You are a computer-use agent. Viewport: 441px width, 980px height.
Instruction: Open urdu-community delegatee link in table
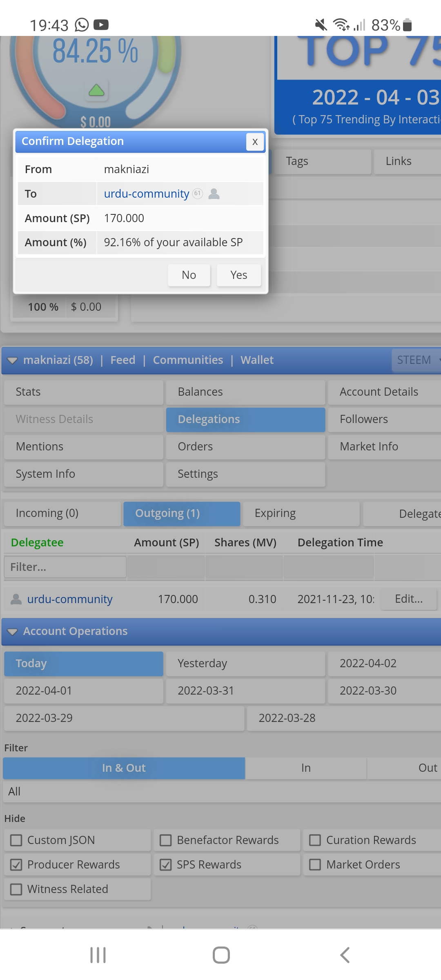[x=70, y=599]
